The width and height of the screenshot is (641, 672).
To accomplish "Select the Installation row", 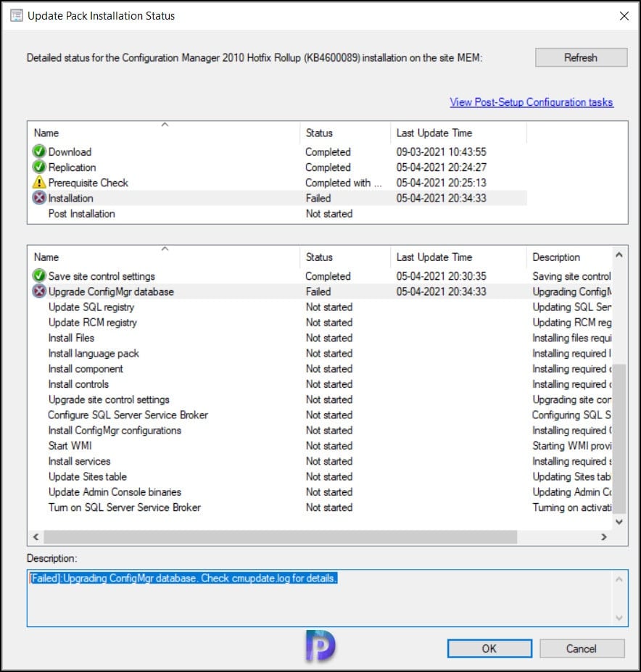I will tap(278, 198).
